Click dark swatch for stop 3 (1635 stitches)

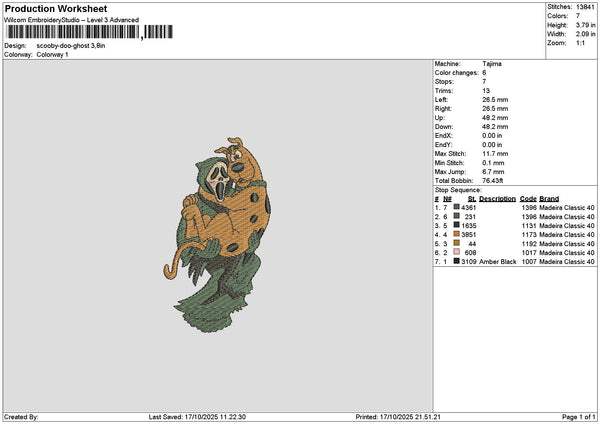(457, 225)
